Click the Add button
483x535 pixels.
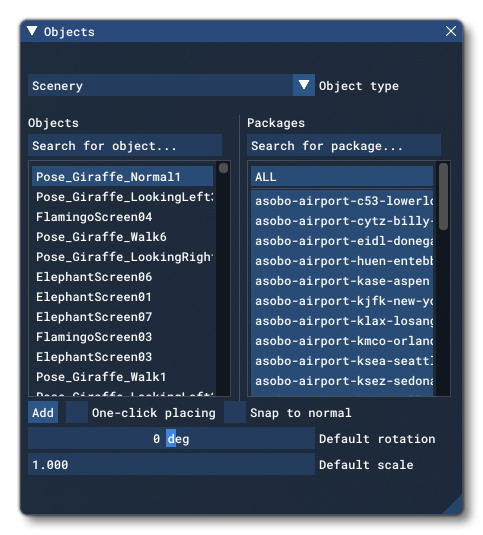pyautogui.click(x=43, y=413)
